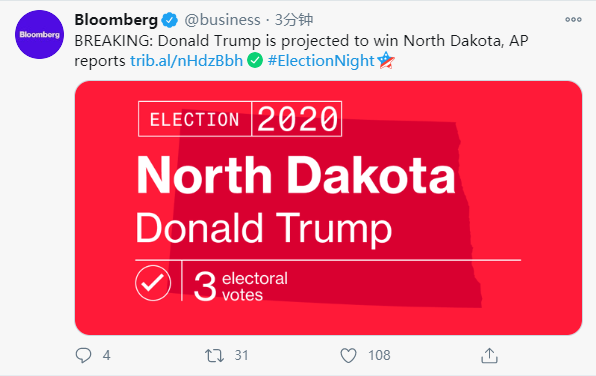Viewport: 596px width, 376px height.
Task: Click the blue verified badge
Action: click(170, 20)
